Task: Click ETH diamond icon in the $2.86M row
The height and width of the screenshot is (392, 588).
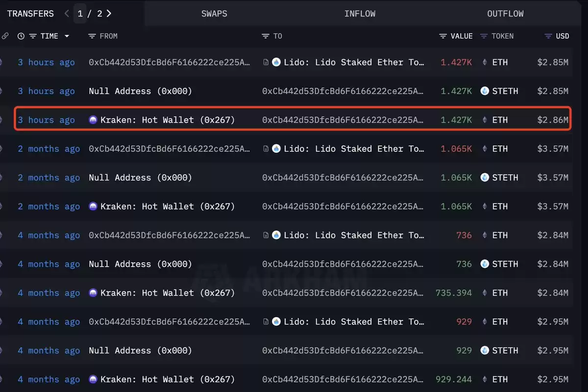Action: [x=485, y=120]
